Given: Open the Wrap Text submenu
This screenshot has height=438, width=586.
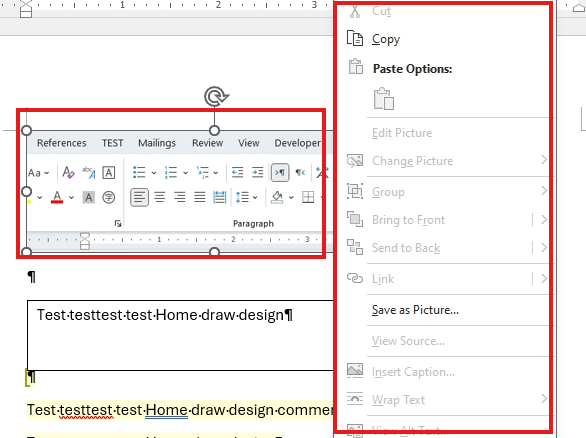Looking at the screenshot, I should tap(398, 400).
